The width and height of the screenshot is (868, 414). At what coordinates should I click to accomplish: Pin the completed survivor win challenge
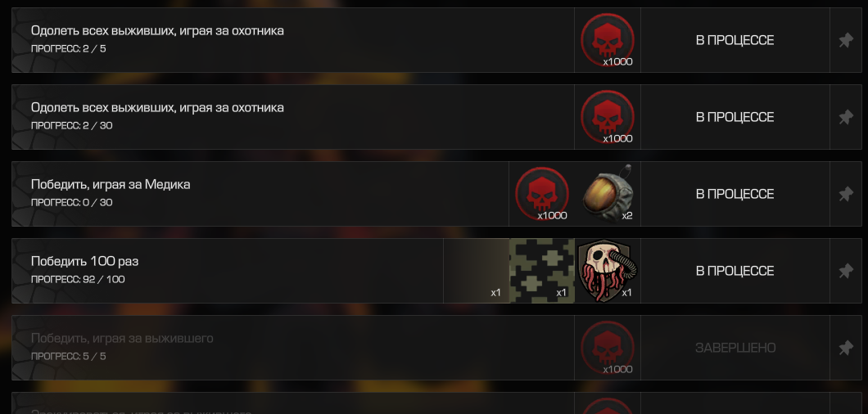[x=845, y=349]
